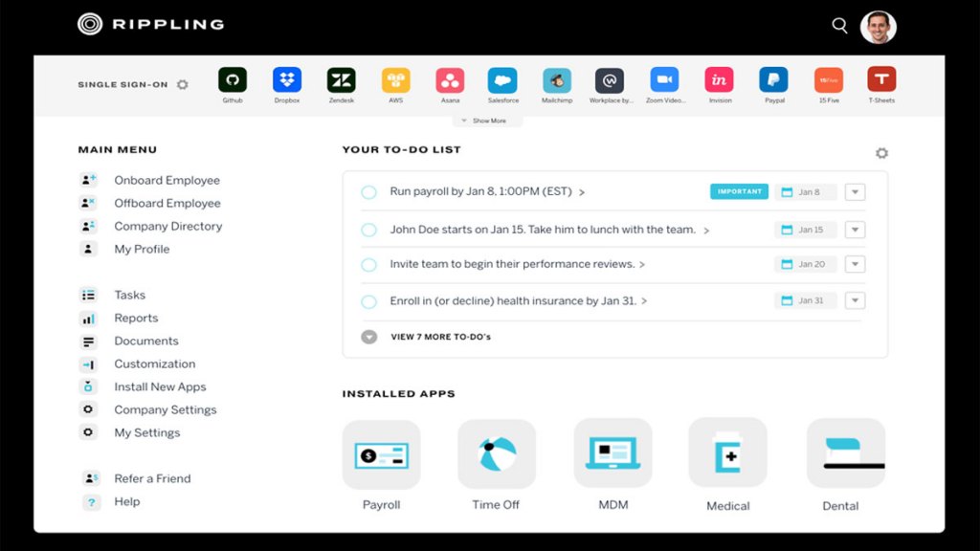The height and width of the screenshot is (551, 980).
Task: Open dropdown for Run payroll task
Action: click(855, 191)
